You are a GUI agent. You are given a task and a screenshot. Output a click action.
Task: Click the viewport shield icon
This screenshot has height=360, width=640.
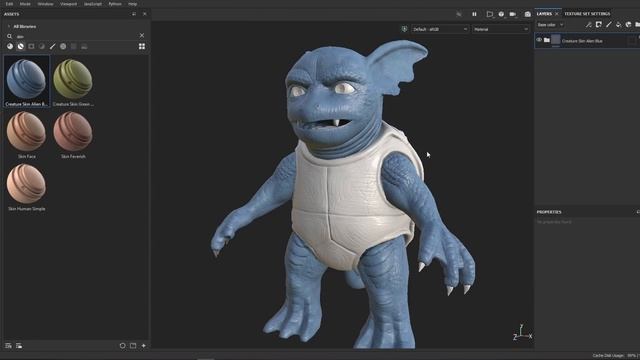point(404,29)
